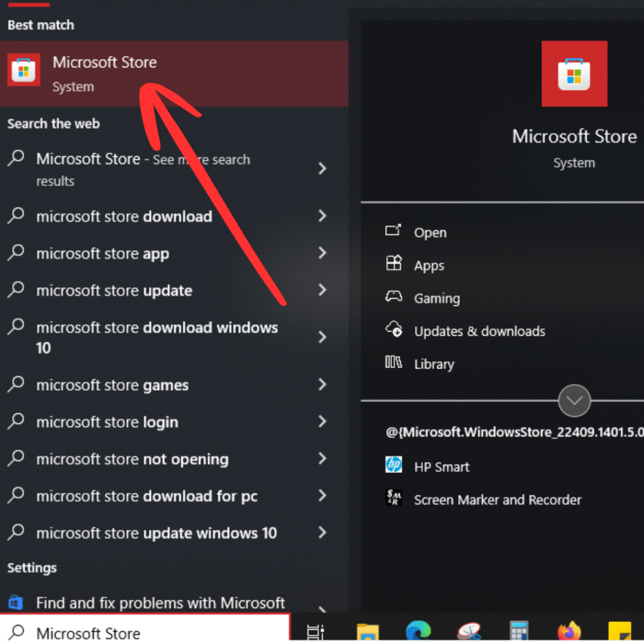The image size is (644, 644).
Task: Click the Gaming controller icon
Action: pyautogui.click(x=394, y=297)
